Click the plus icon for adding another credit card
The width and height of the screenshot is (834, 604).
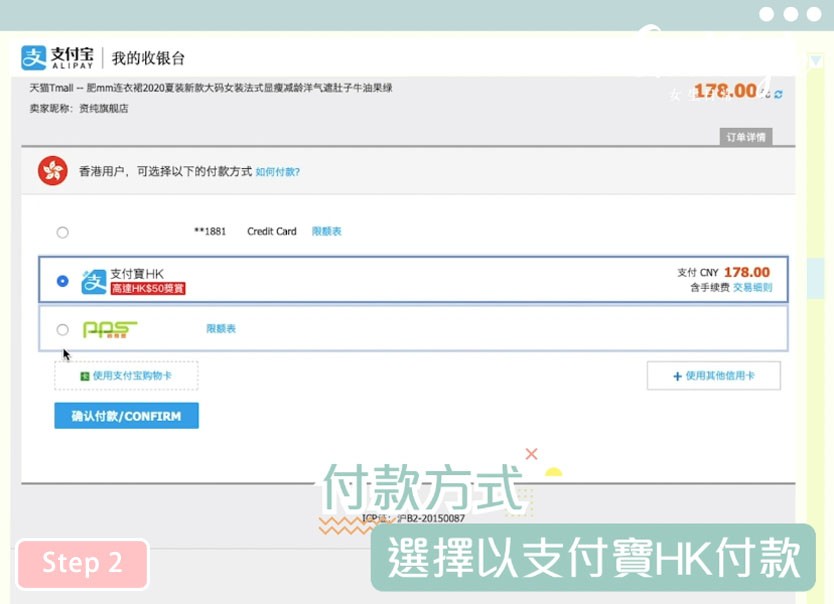pos(677,376)
